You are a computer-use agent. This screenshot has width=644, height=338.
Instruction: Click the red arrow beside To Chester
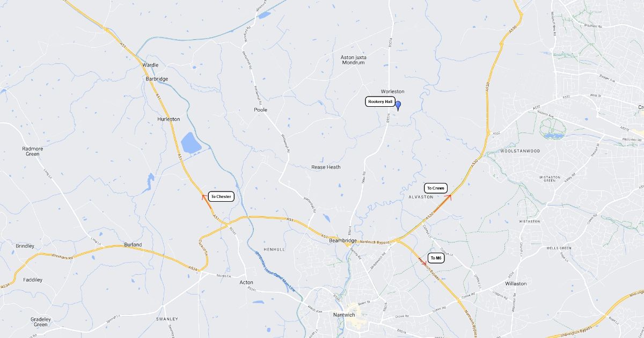pos(204,197)
